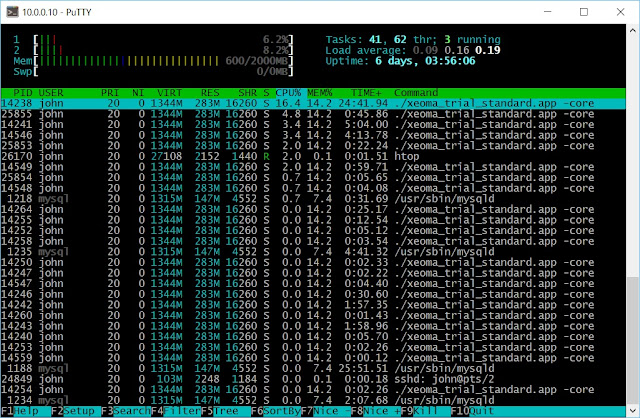The image size is (640, 418).
Task: Select the mysqld process row with PID 1234
Action: coord(313,400)
